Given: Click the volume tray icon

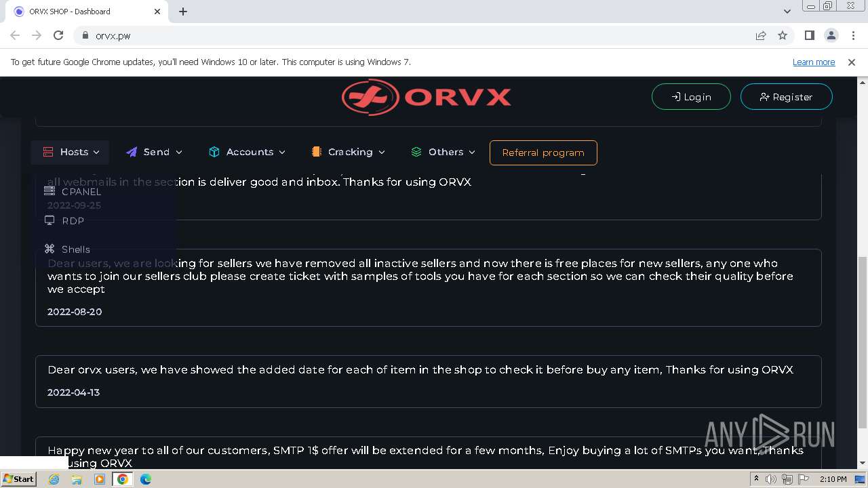Looking at the screenshot, I should point(771,479).
